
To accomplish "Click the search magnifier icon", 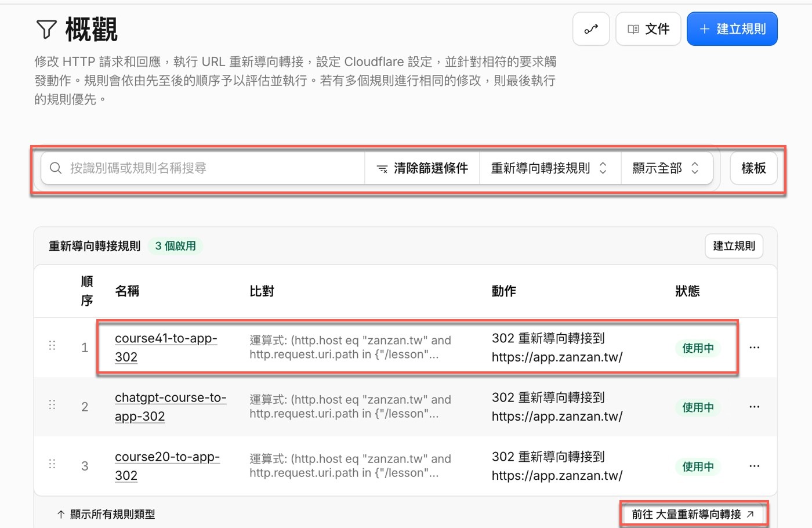I will [x=56, y=168].
